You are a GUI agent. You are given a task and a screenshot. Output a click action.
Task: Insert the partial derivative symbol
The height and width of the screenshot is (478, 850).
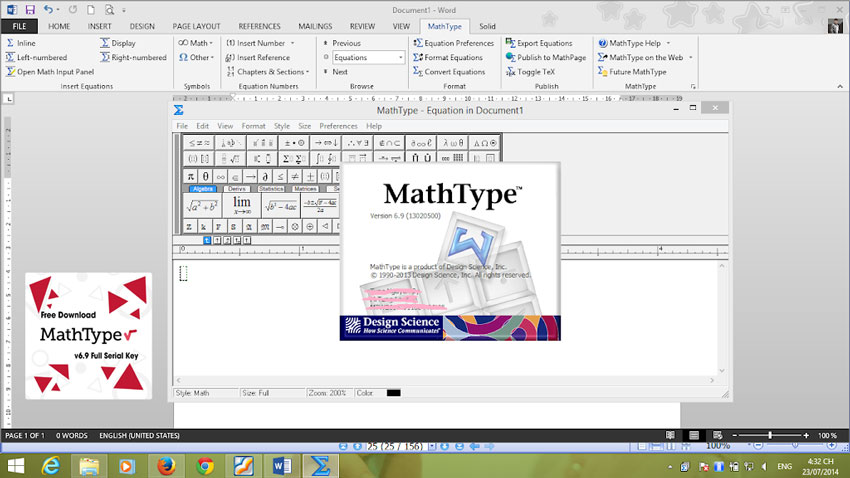click(265, 177)
